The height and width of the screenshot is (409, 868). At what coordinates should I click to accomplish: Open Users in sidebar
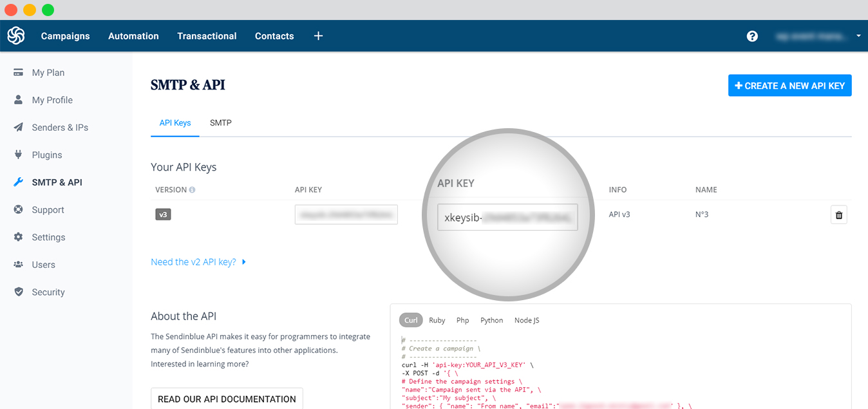click(x=44, y=265)
